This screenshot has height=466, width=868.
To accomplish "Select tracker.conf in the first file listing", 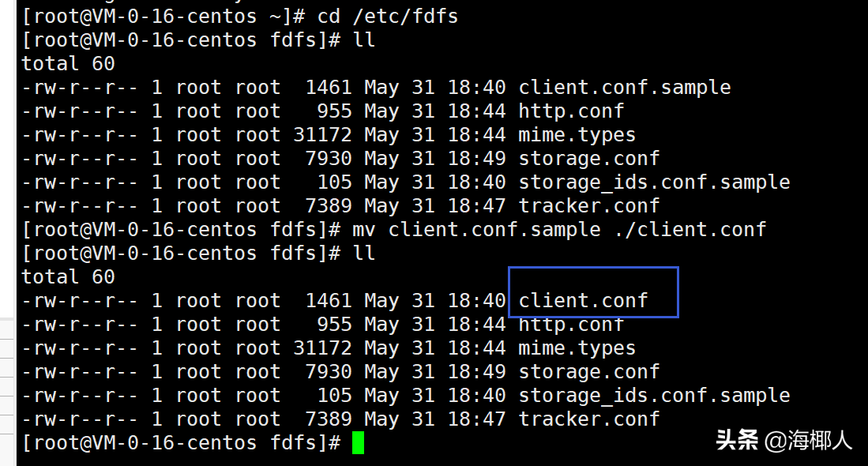I will [x=588, y=206].
